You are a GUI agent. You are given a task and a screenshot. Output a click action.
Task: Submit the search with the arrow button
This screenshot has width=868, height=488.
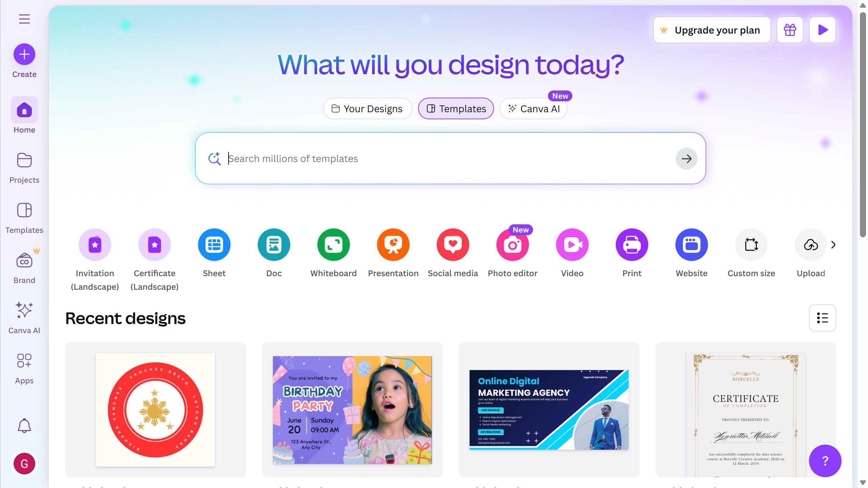pyautogui.click(x=687, y=159)
